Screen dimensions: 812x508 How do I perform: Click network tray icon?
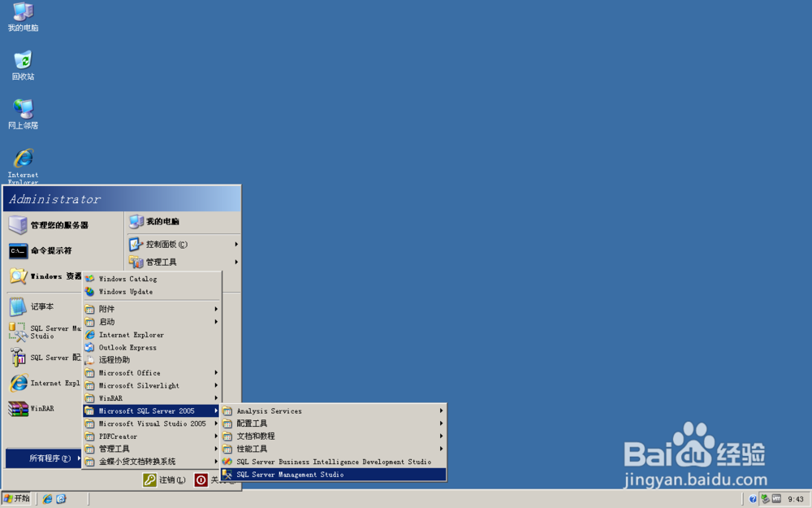[x=765, y=499]
